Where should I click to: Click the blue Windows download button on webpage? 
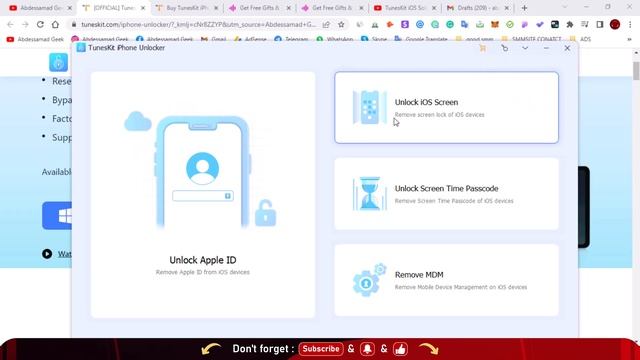pyautogui.click(x=57, y=216)
